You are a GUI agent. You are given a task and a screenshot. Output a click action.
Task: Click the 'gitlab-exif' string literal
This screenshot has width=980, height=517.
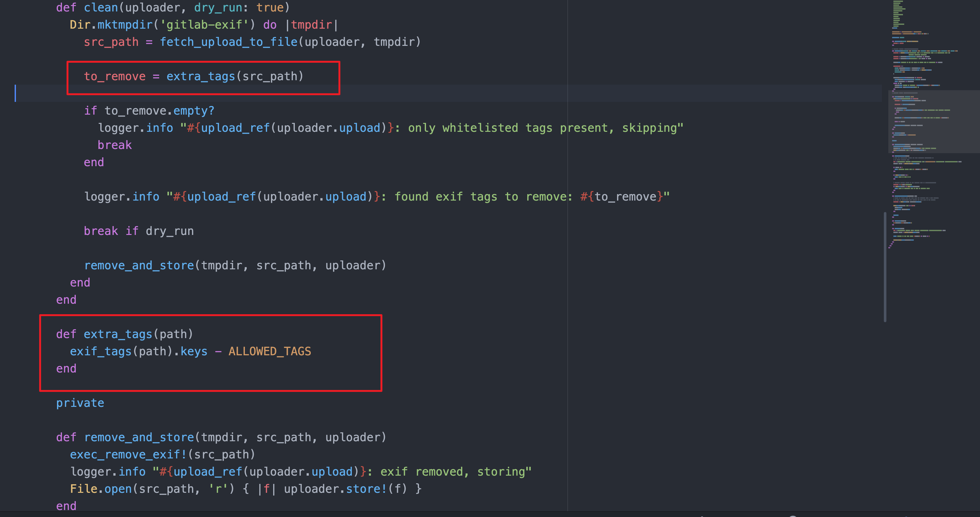pos(204,25)
